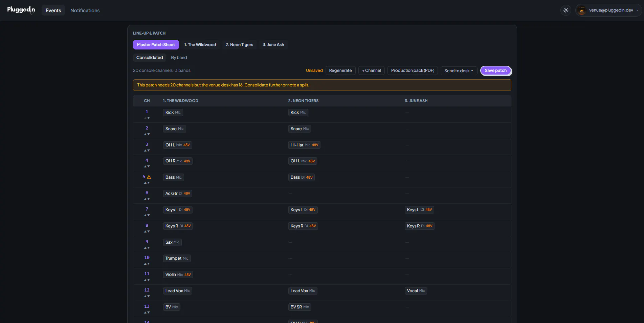Click the Save patch button
Screen dimensions: 644x323
[496, 70]
